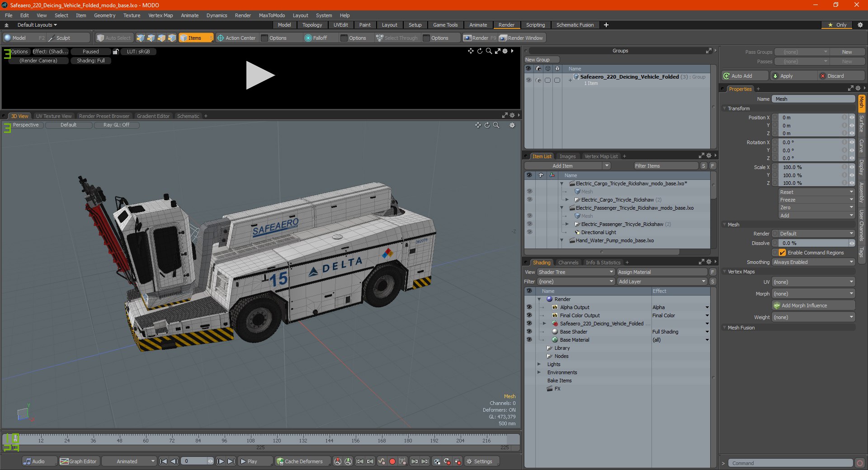Toggle visibility of Safeaero group in Groups panel
This screenshot has height=470, width=868.
[x=528, y=80]
